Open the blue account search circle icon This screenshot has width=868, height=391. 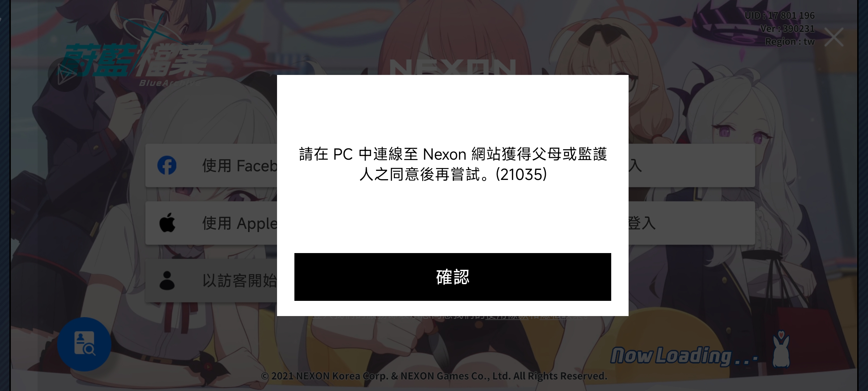84,344
